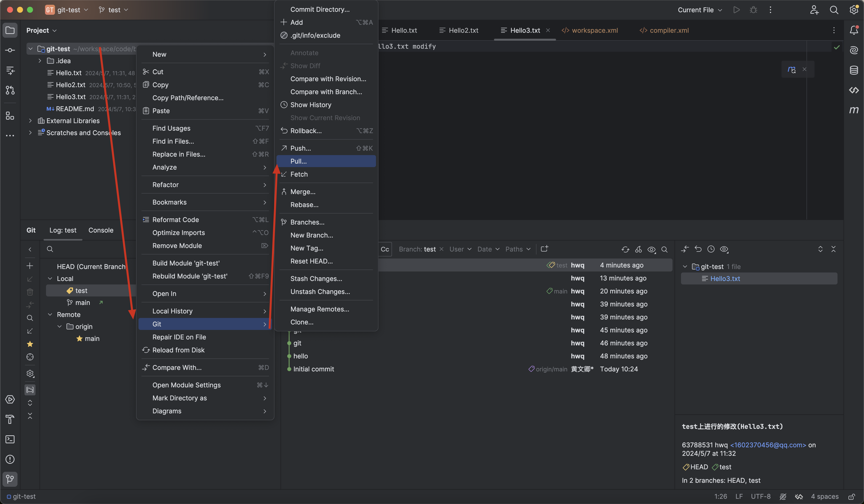Screen dimensions: 864x504
Task: Click the Cherry-pick icon in Git log
Action: pos(638,250)
